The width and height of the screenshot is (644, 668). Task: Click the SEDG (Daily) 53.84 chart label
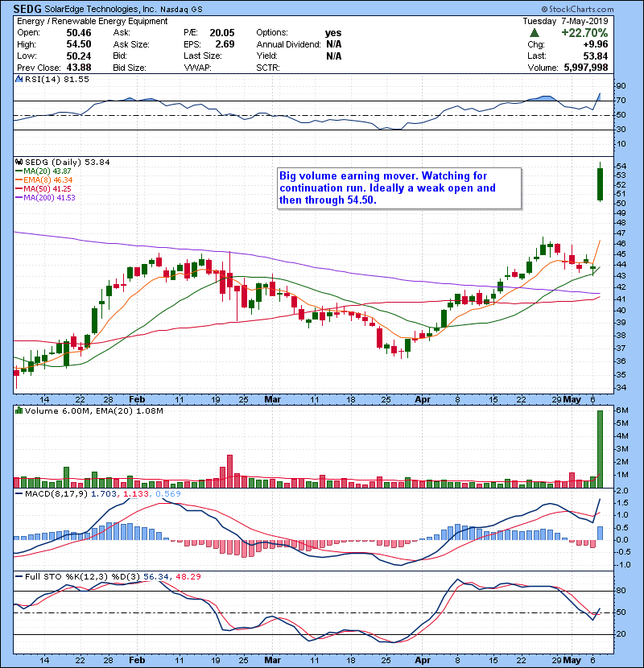pos(68,163)
